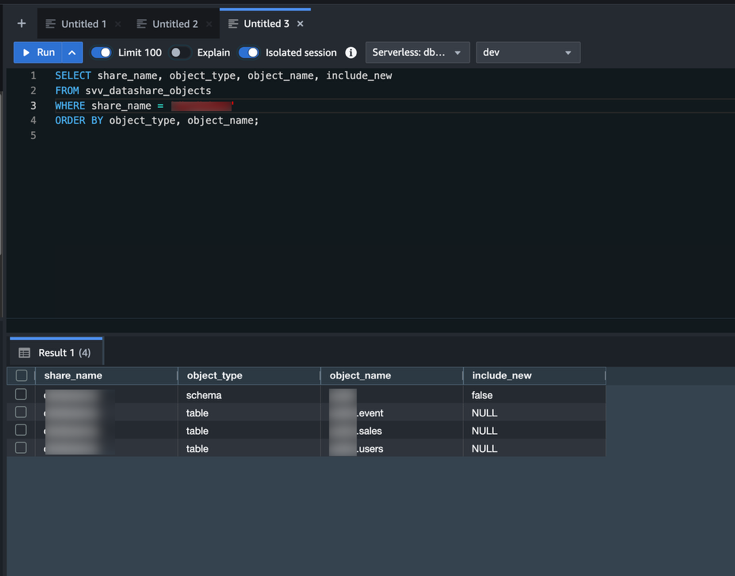The image size is (735, 576).
Task: Click the '.sales' object_name cell
Action: [x=392, y=430]
